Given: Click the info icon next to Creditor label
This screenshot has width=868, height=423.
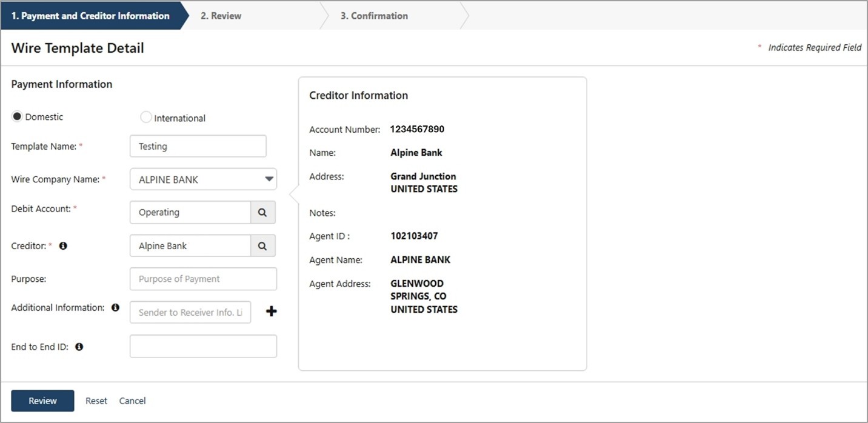Looking at the screenshot, I should [63, 246].
